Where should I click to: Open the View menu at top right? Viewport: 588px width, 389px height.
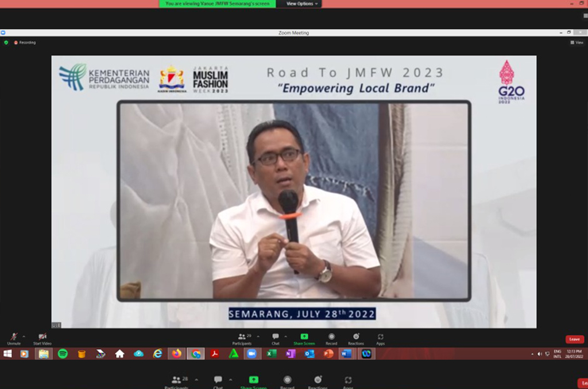click(577, 42)
